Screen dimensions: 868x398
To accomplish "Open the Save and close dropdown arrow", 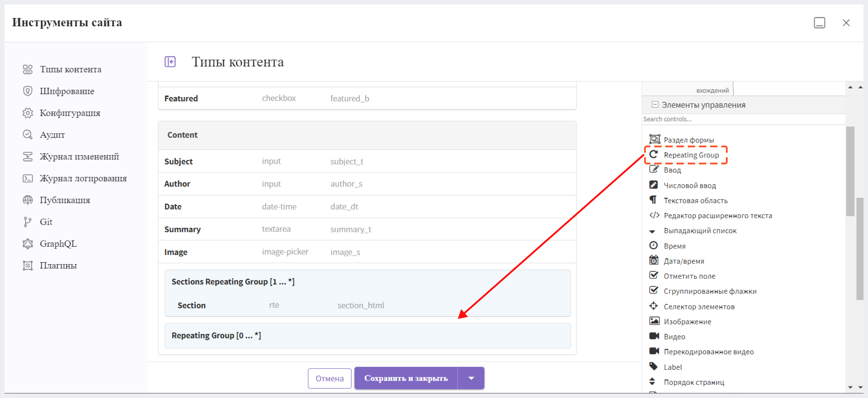I will [471, 378].
